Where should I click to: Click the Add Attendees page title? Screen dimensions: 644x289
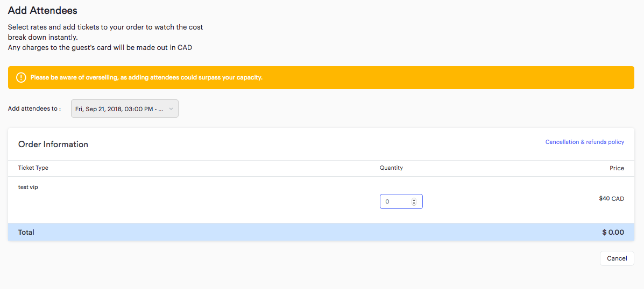pyautogui.click(x=43, y=11)
